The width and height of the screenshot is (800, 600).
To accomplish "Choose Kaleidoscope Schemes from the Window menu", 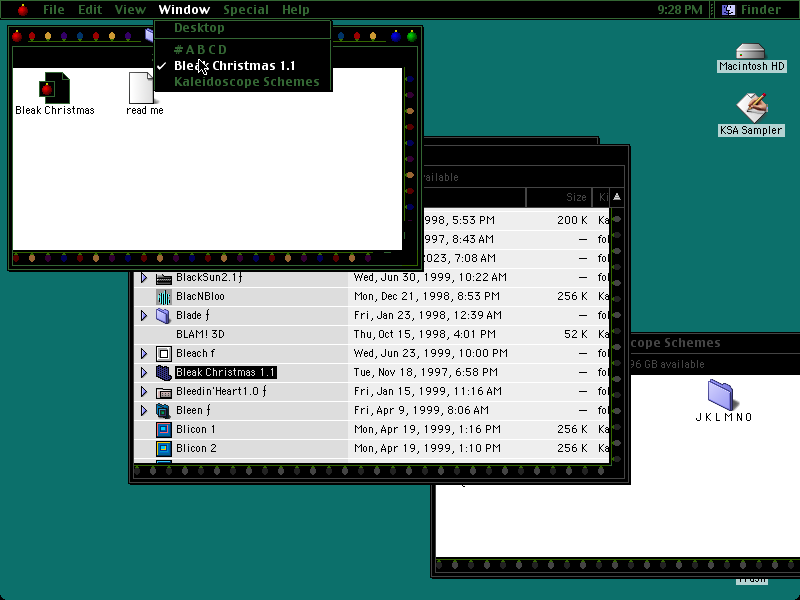I will pyautogui.click(x=243, y=82).
